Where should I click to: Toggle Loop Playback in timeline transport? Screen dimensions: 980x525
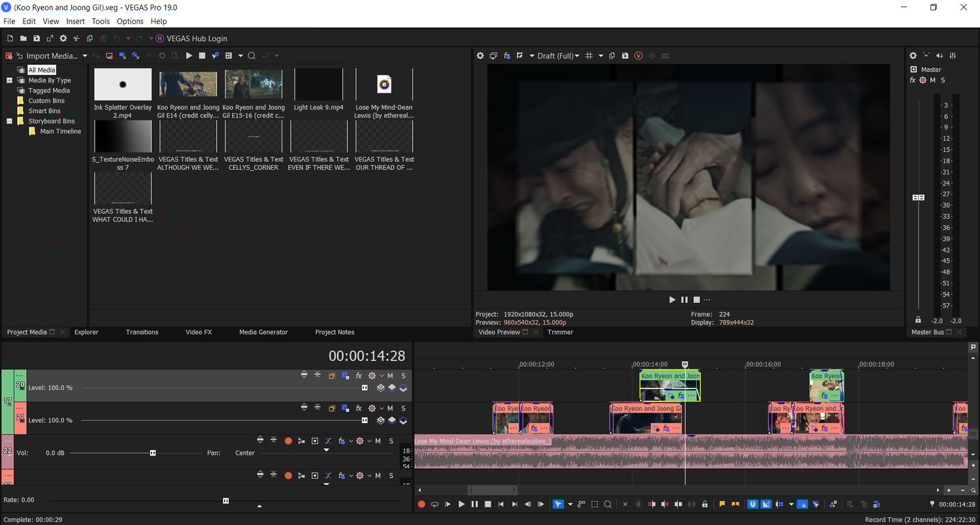pos(434,504)
